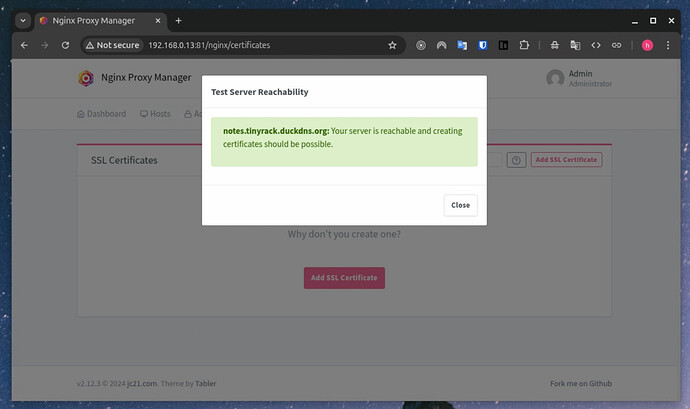Viewport: 690px width, 409px height.
Task: Open the Google Translate extension icon
Action: 462,45
